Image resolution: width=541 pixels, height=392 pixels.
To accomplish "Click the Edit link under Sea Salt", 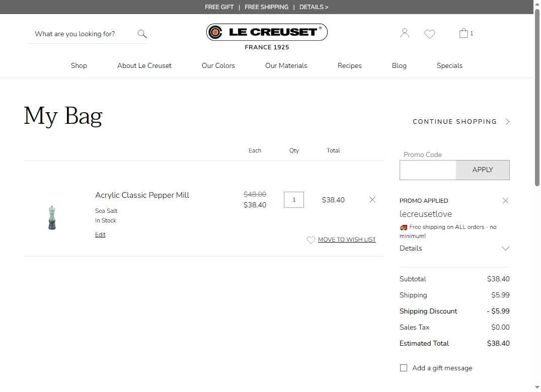I will click(x=100, y=234).
